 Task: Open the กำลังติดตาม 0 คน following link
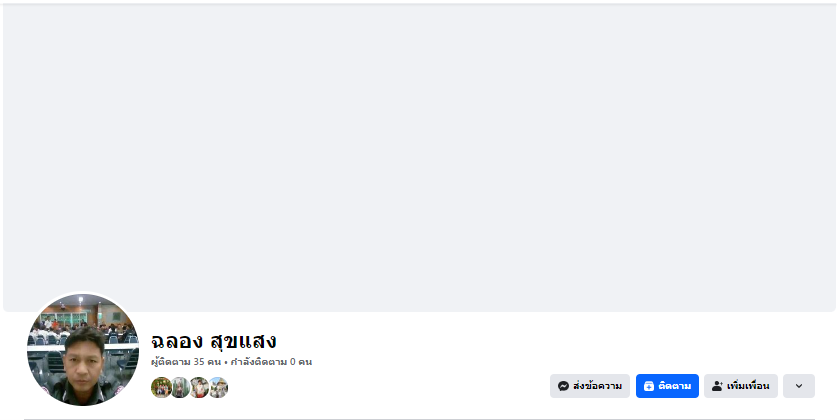(x=271, y=362)
